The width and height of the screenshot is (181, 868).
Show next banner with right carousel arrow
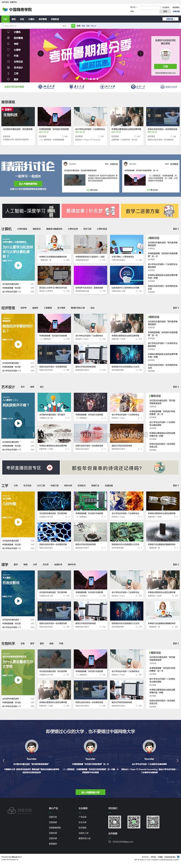click(x=140, y=53)
